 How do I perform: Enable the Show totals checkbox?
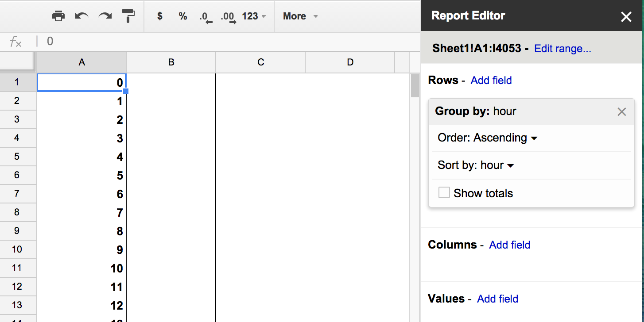click(444, 193)
